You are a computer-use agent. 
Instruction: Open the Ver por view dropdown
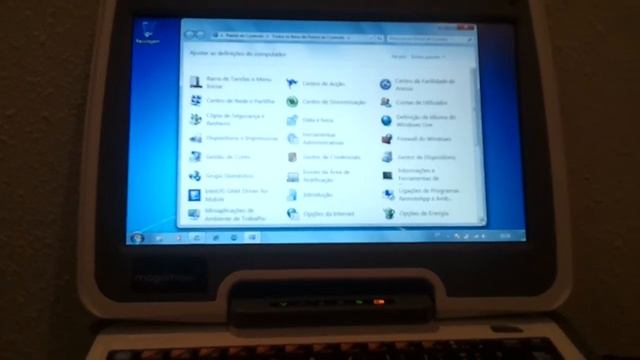[x=428, y=57]
